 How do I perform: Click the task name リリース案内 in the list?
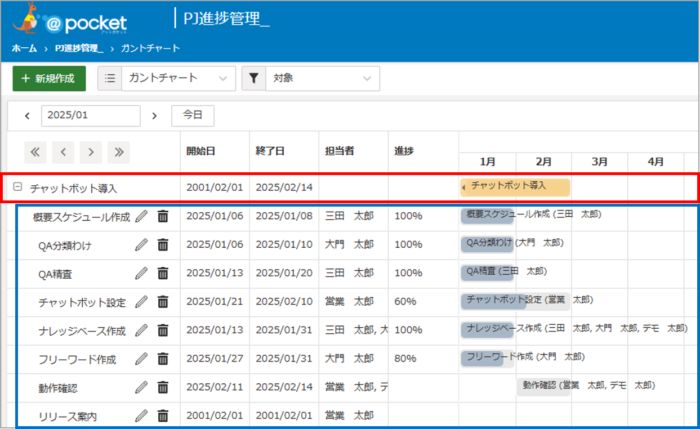(x=67, y=417)
